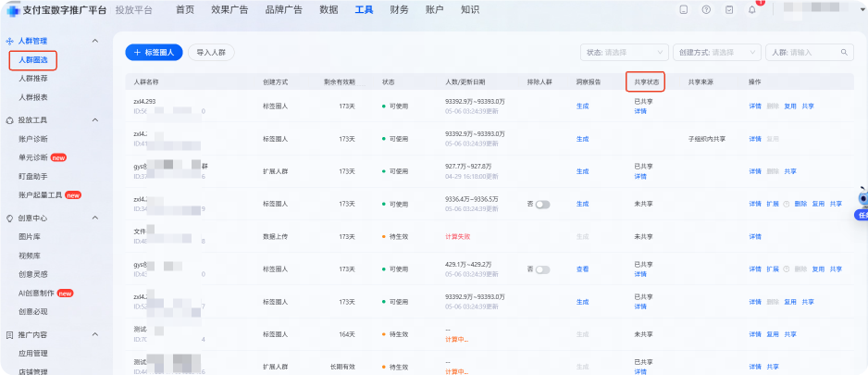Collapse the 投放工具 section chevron
The height and width of the screenshot is (375, 868).
tap(94, 120)
